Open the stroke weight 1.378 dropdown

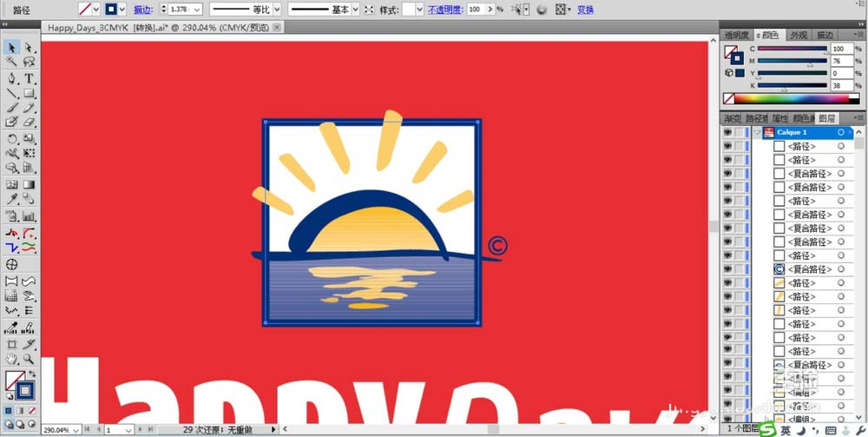click(197, 10)
